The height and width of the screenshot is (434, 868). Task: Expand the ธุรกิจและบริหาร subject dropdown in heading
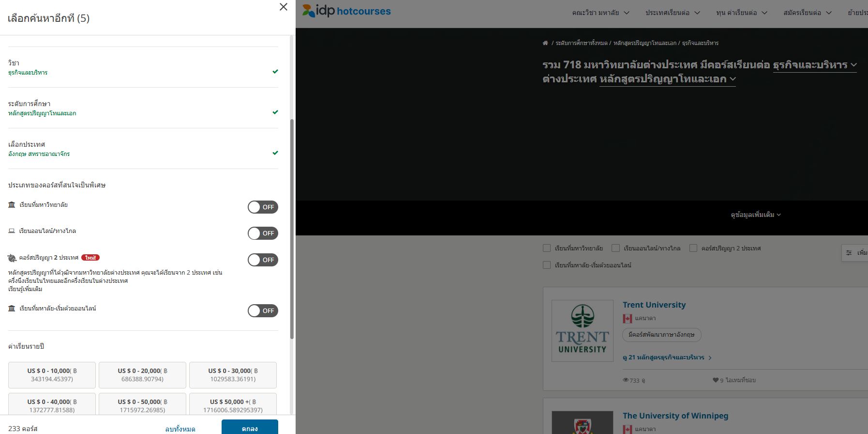[815, 65]
